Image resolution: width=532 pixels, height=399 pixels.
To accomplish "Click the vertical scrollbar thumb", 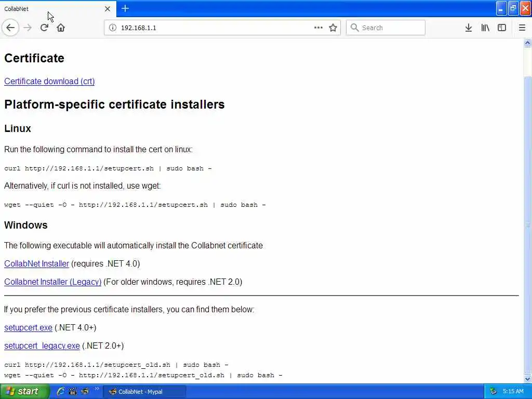I will tap(528, 224).
